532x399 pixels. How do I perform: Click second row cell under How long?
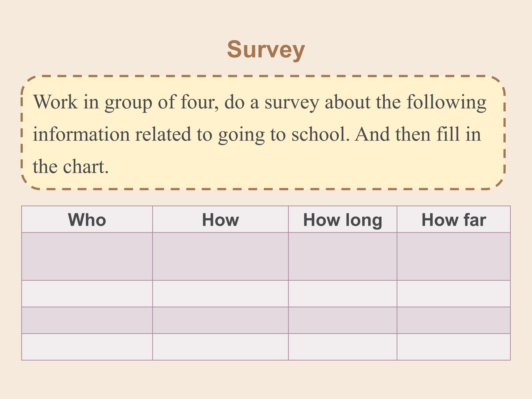[343, 294]
